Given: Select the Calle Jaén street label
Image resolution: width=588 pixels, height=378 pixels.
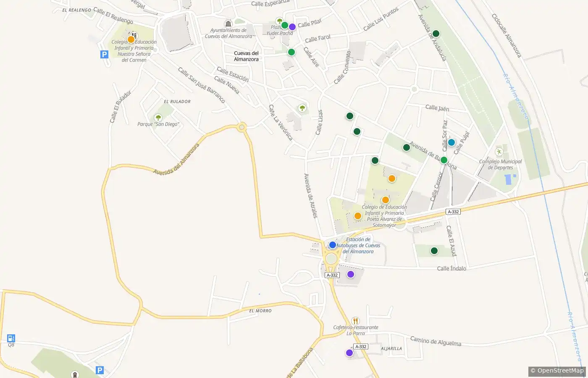Looking at the screenshot, I should (x=437, y=108).
